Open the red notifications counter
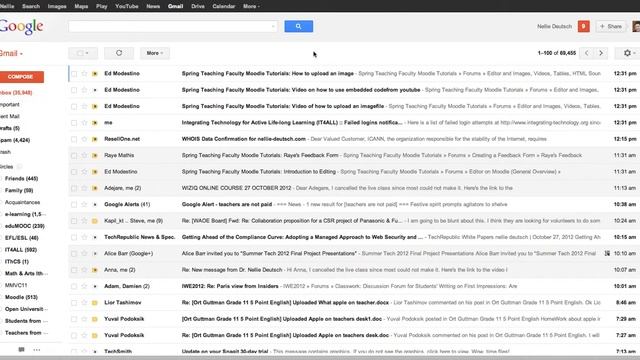640x360 pixels. (x=584, y=27)
